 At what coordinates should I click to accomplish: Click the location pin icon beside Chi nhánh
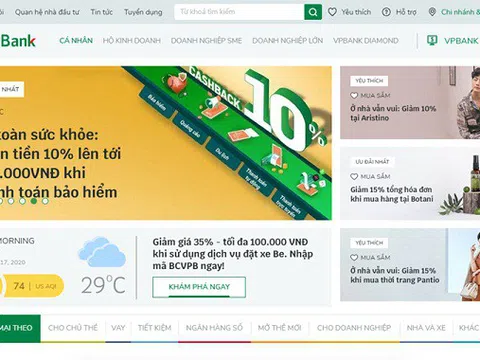pos(432,12)
